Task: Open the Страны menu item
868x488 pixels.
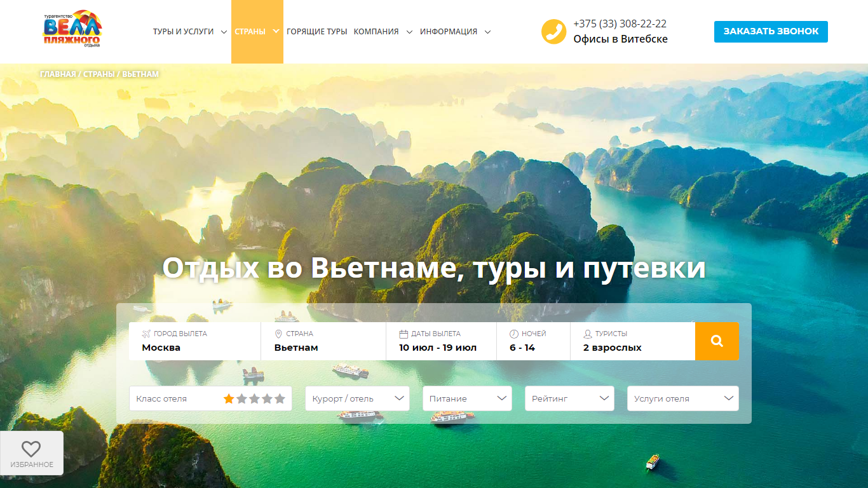Action: pyautogui.click(x=250, y=32)
